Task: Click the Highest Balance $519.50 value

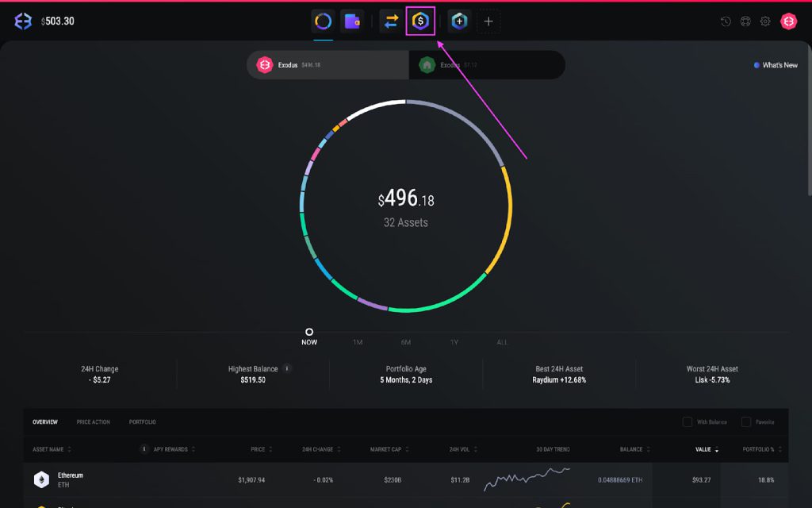Action: tap(253, 380)
